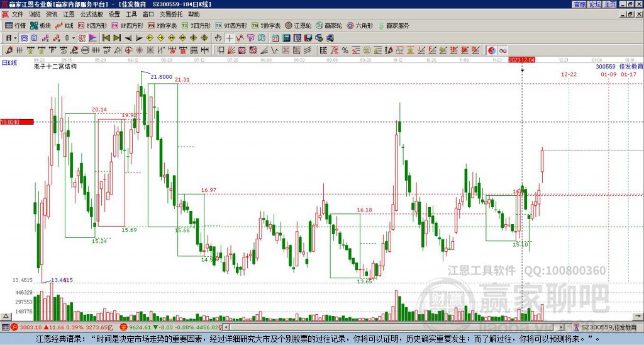The width and height of the screenshot is (644, 345).
Task: Open the 资讯 menu
Action: 52,14
